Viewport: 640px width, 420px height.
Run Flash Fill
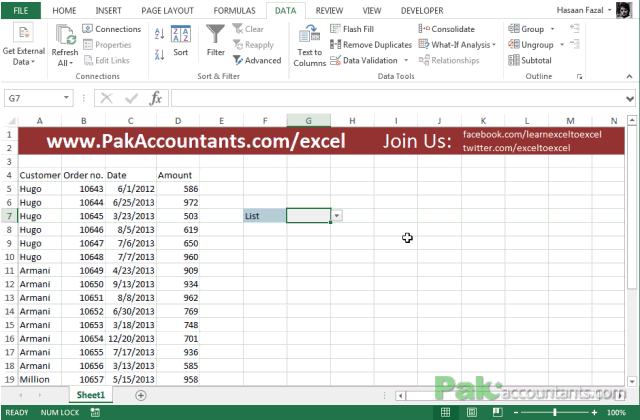point(352,29)
